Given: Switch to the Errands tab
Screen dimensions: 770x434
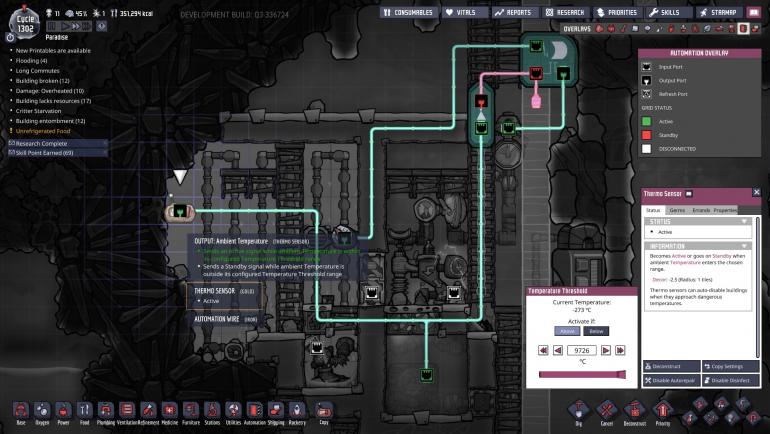Looking at the screenshot, I should click(x=701, y=210).
